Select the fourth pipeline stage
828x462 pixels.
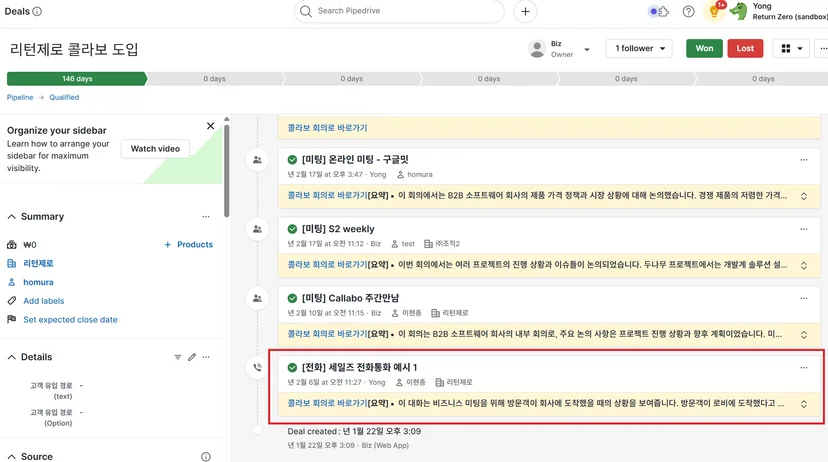[489, 79]
